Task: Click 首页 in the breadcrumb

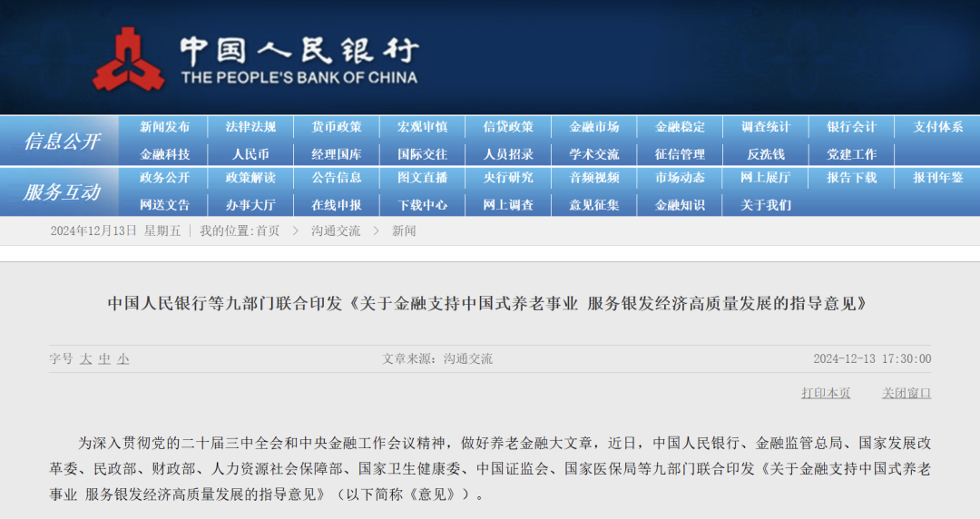Action: tap(268, 231)
